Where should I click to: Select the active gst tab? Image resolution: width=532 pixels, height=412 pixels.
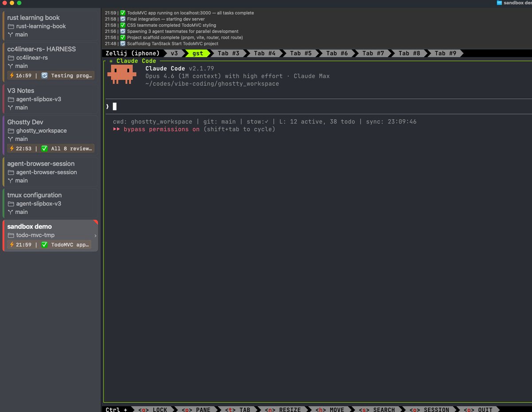coord(198,53)
